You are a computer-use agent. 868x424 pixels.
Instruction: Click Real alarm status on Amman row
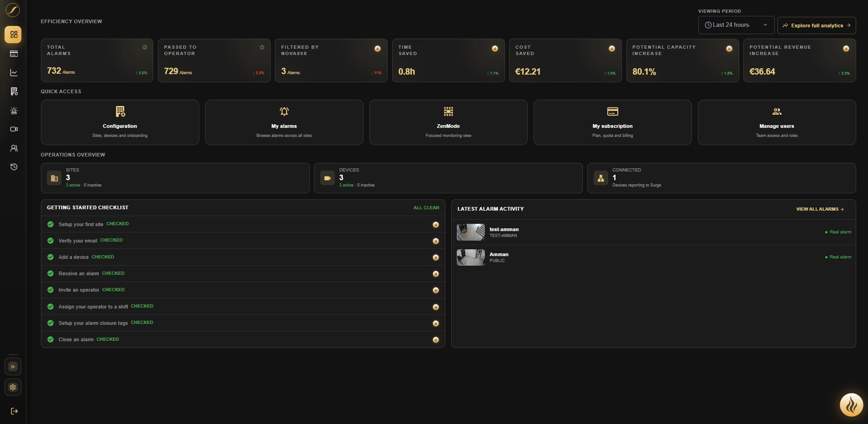coord(838,257)
